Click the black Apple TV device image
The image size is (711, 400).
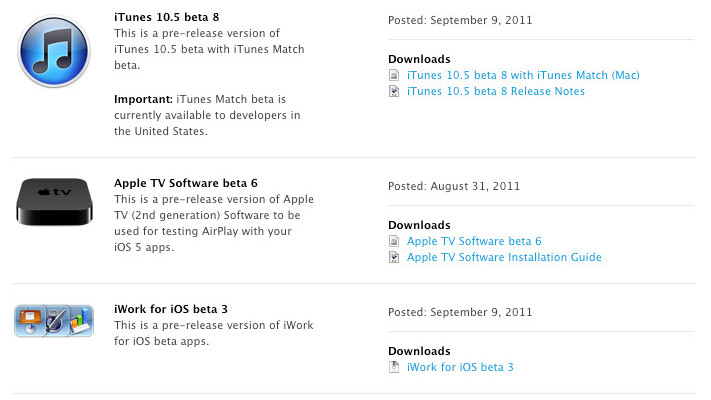(56, 201)
